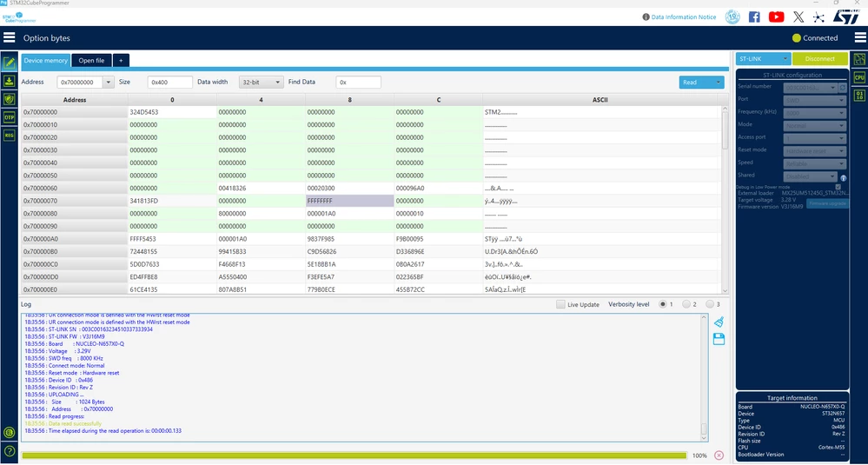
Task: Click the Data read successfully log line
Action: (63, 423)
